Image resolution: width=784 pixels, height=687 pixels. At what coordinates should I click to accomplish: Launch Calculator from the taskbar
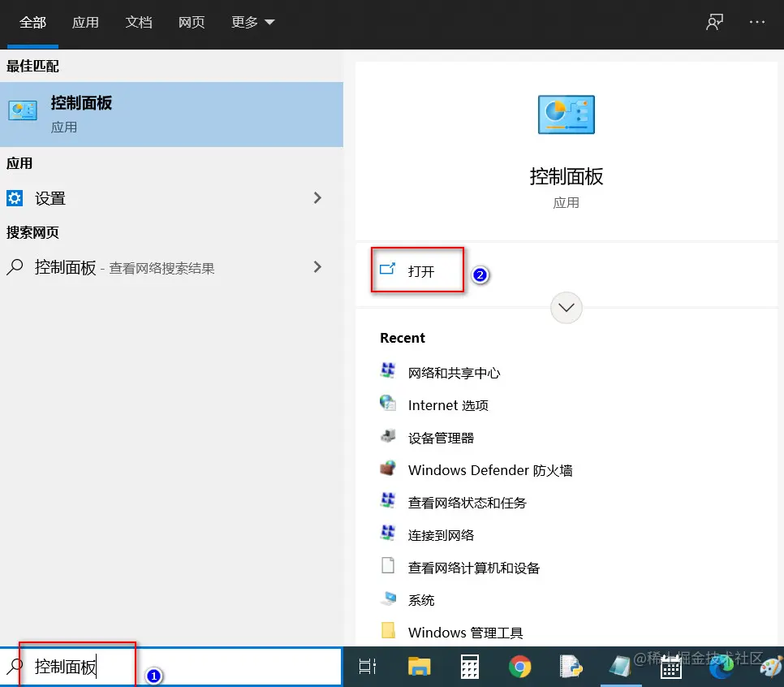[469, 667]
